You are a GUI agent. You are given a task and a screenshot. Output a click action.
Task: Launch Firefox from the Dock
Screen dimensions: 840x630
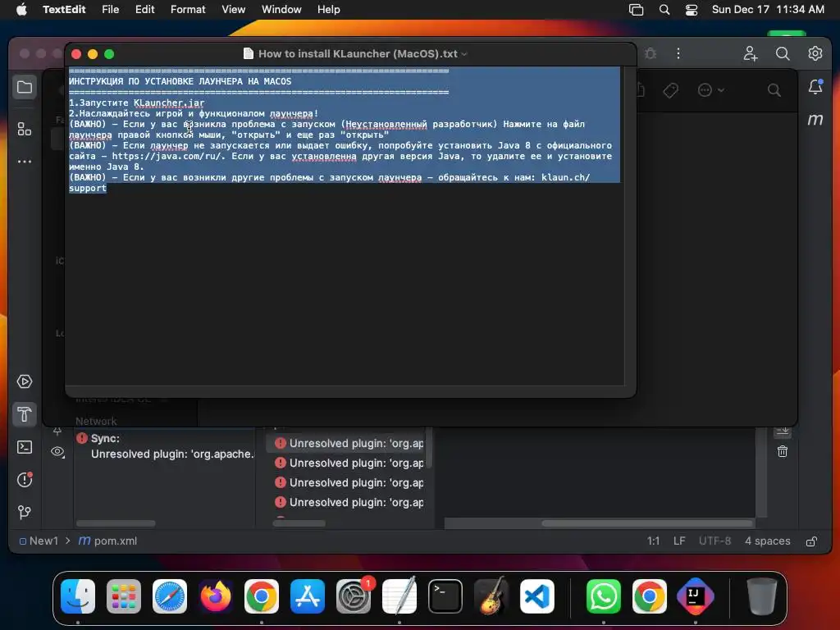pyautogui.click(x=216, y=596)
